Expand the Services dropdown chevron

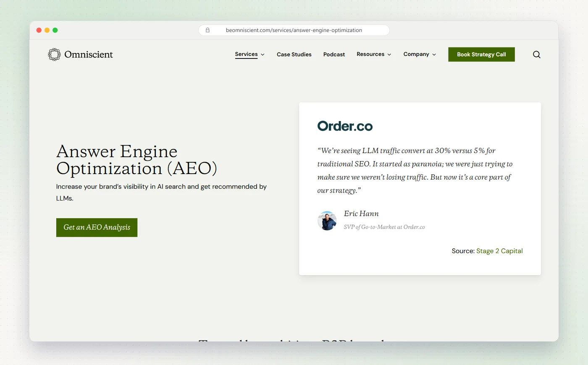262,55
